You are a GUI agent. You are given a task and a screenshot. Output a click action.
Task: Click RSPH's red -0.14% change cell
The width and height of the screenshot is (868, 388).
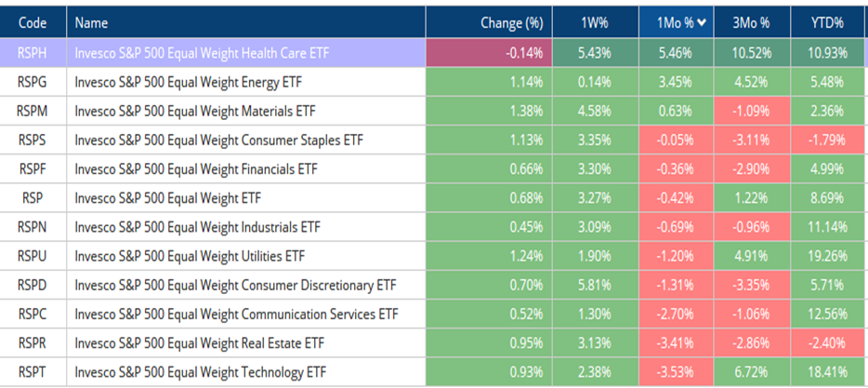pyautogui.click(x=489, y=53)
